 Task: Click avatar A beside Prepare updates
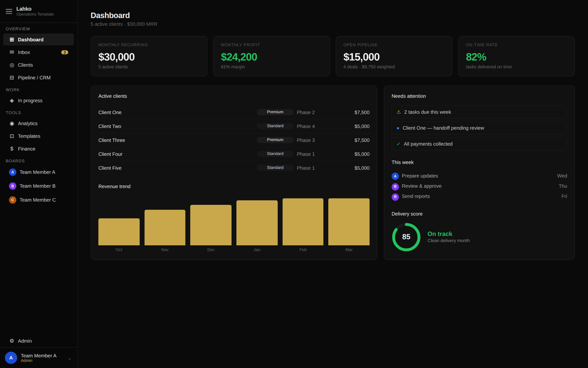tap(395, 176)
